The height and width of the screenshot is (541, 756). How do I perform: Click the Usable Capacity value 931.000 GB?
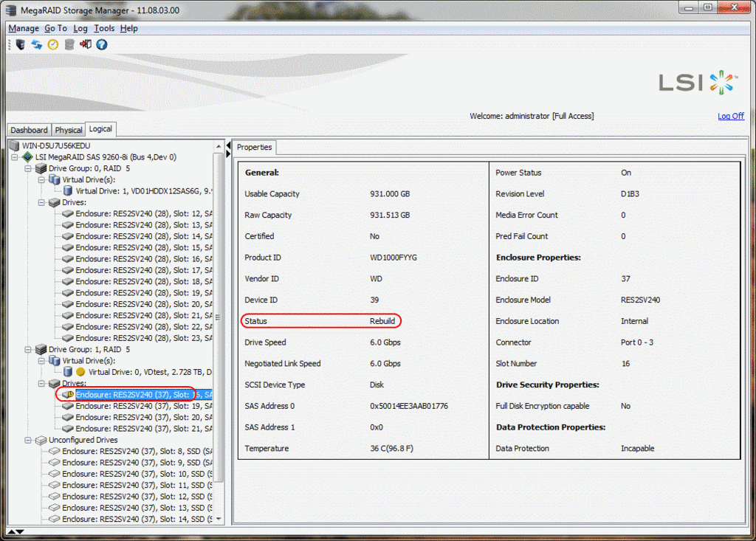point(390,194)
